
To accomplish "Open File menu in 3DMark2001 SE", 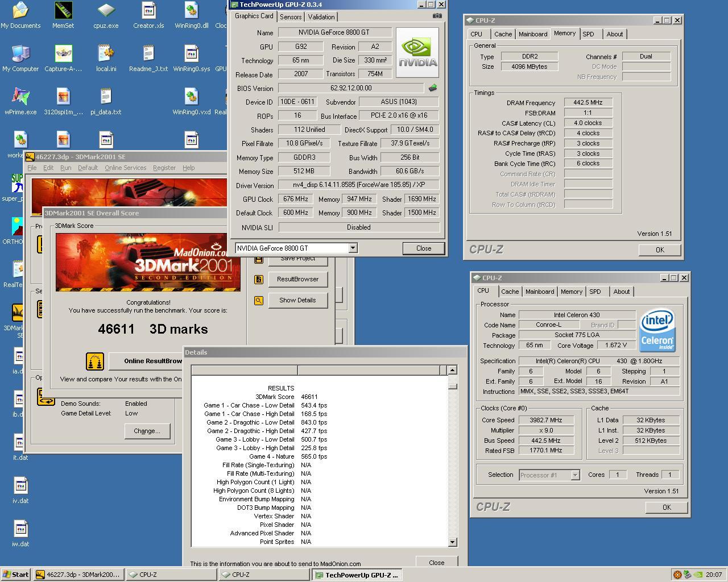I will tap(32, 168).
